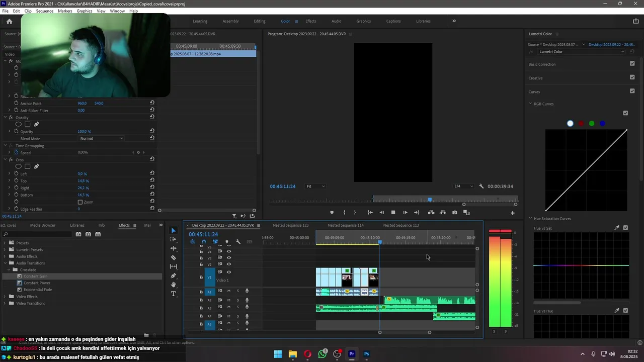
Task: Open timeline display settings wrench
Action: (238, 242)
